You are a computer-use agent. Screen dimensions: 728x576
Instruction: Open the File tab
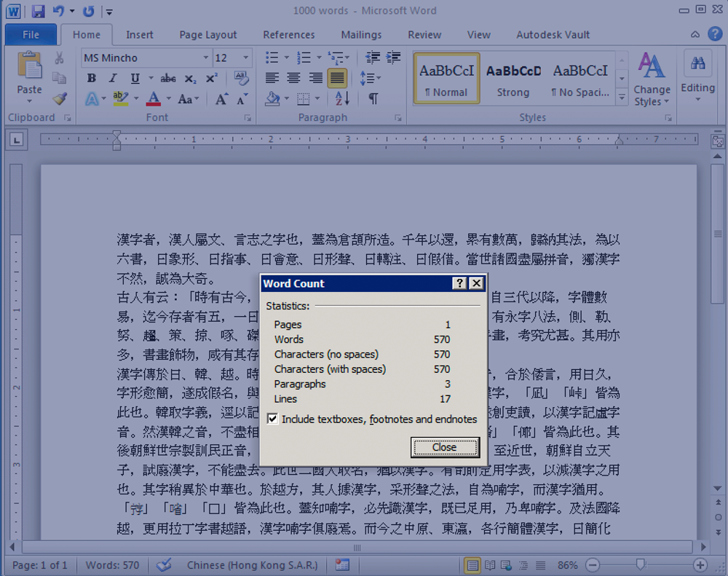point(31,34)
